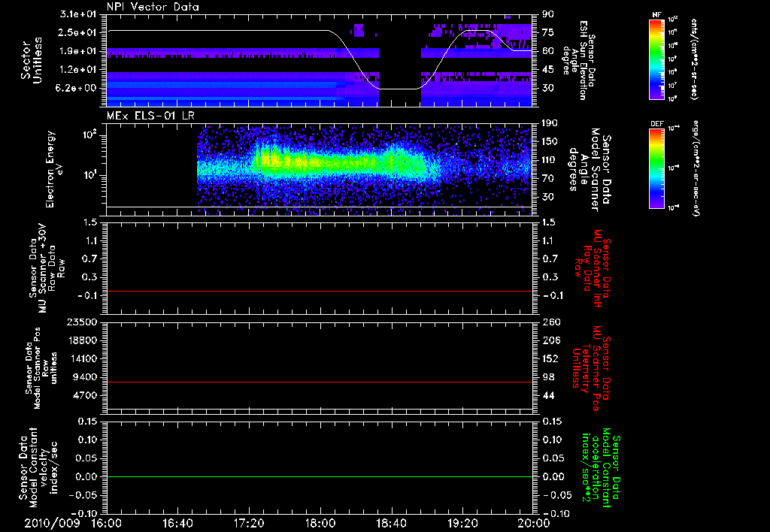Click the 'DEF' label above color bar
The image size is (770, 532).
(x=656, y=124)
